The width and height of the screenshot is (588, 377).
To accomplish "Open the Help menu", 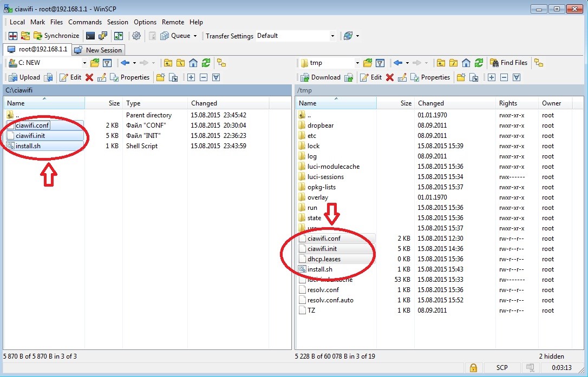I will point(196,22).
